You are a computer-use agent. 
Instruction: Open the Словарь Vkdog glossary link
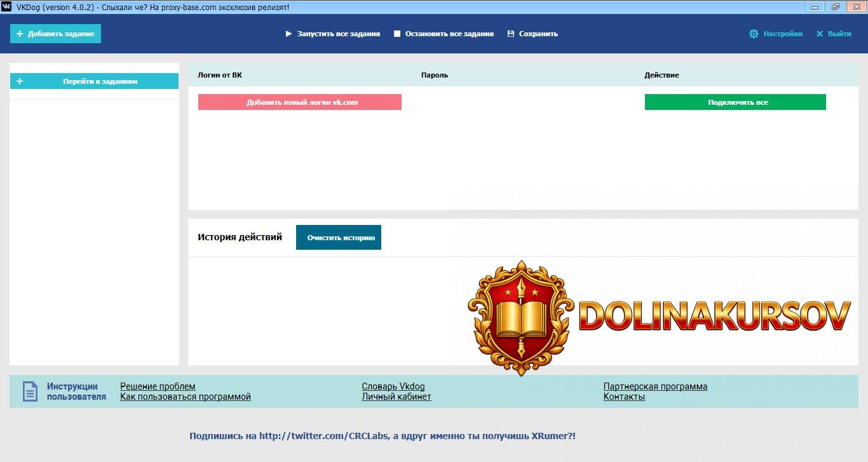(393, 386)
